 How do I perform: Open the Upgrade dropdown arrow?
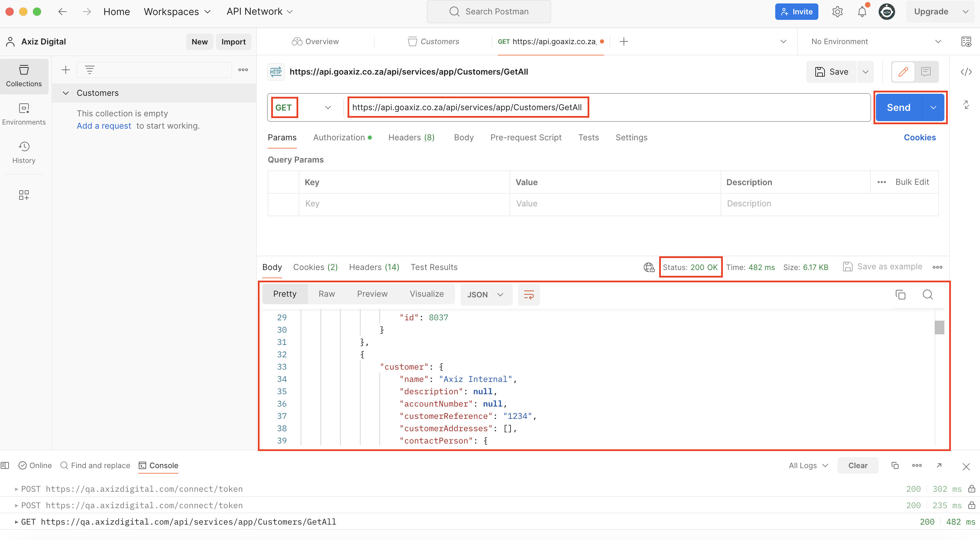point(966,12)
